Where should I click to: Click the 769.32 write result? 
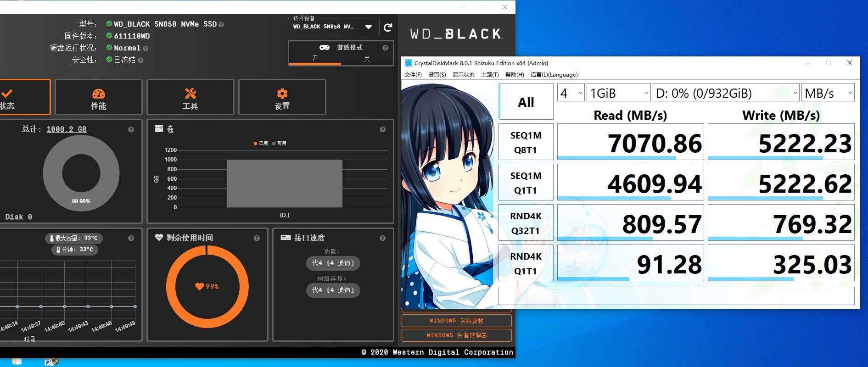point(781,222)
